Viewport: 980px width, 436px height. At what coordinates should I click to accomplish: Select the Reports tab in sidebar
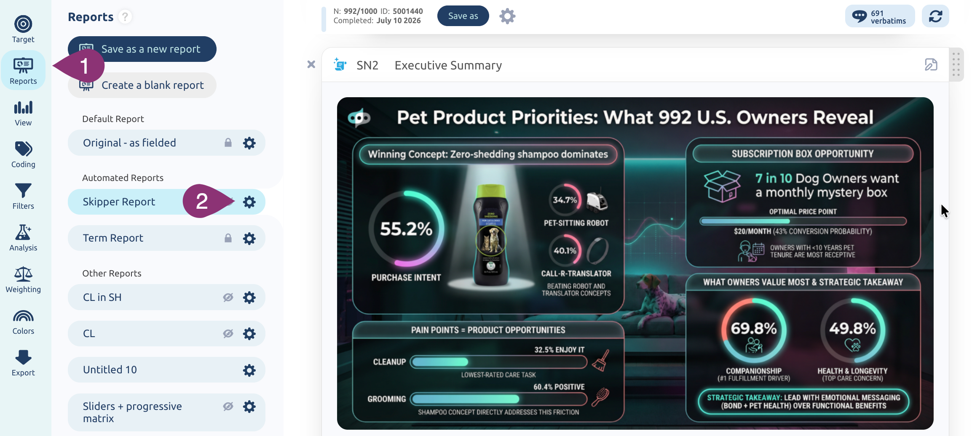point(23,70)
